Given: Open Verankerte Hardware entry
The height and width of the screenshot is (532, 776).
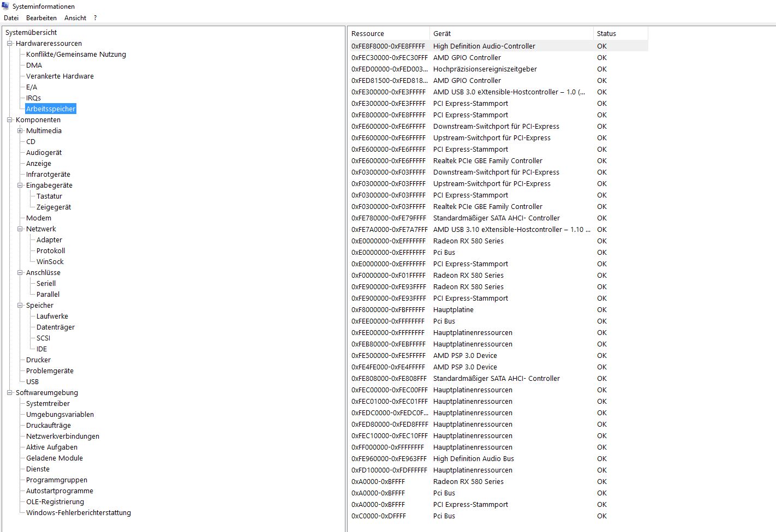Looking at the screenshot, I should tap(60, 76).
